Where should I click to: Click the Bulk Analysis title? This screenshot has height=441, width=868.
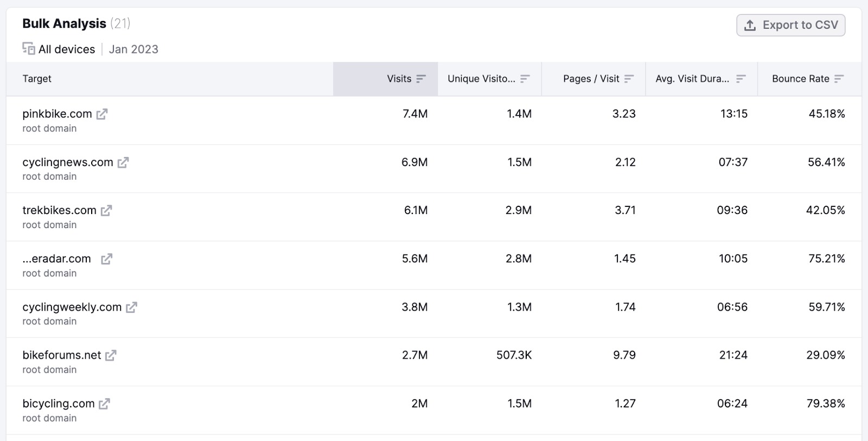[64, 24]
